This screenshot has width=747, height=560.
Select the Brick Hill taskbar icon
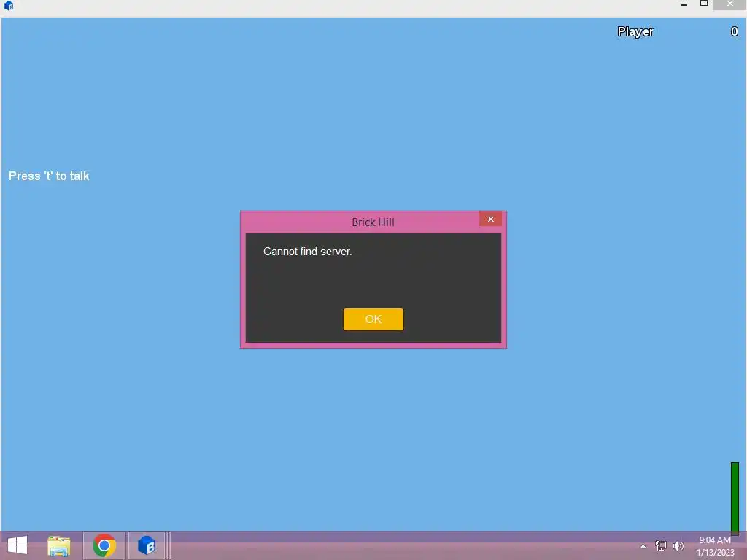147,545
